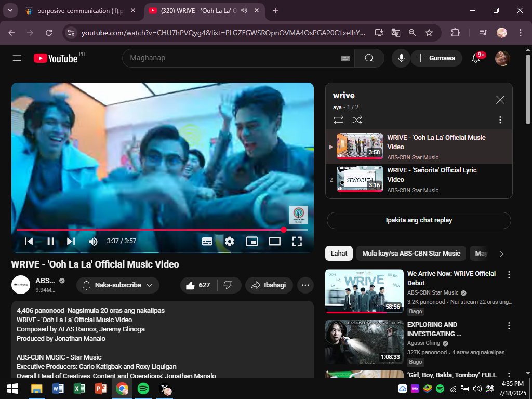Open the Windows Start menu
This screenshot has height=399, width=532.
(12, 389)
